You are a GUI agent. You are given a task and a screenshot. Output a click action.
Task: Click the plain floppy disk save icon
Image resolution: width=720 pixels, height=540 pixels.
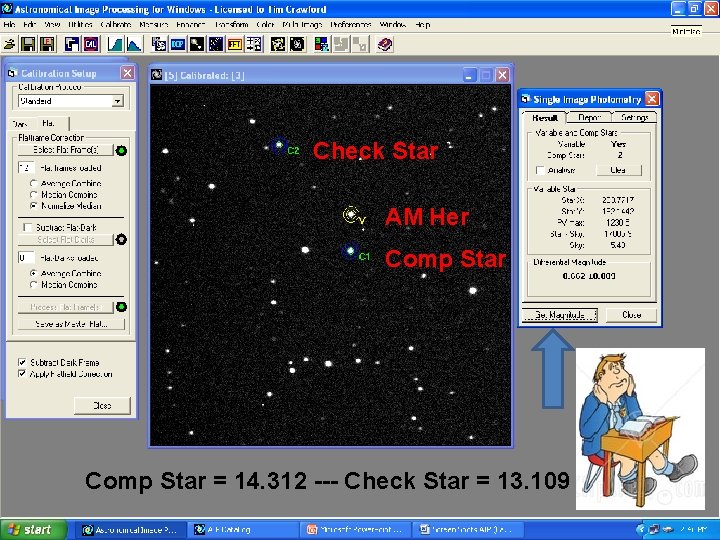tap(28, 45)
